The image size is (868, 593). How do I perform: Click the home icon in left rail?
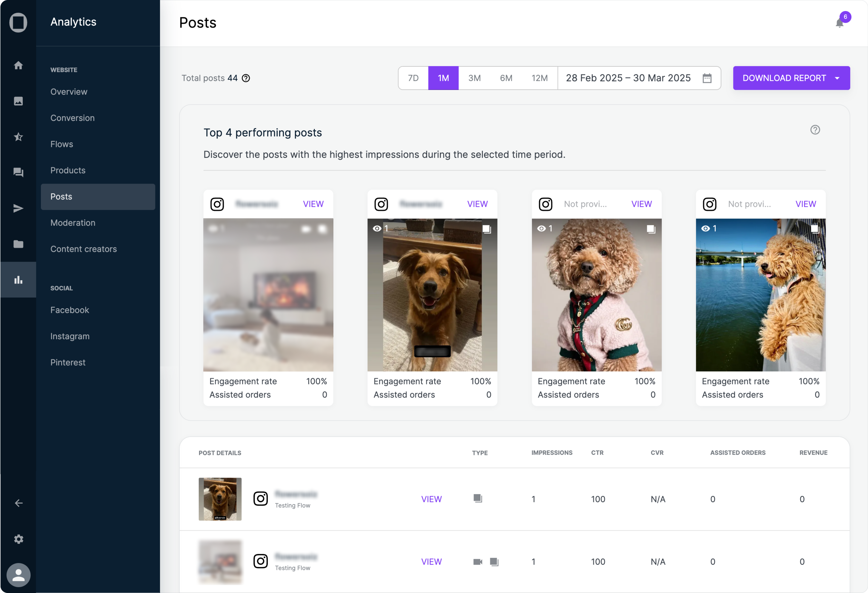click(18, 65)
